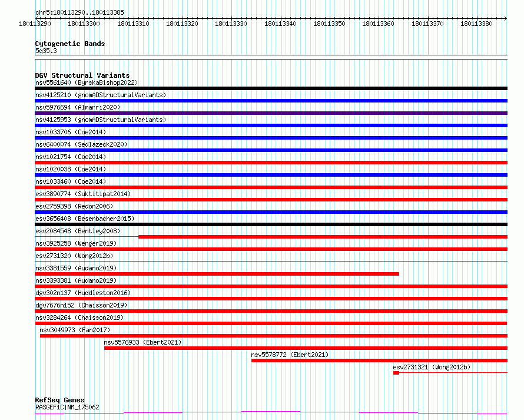Click ruler position 180113350

329,24
